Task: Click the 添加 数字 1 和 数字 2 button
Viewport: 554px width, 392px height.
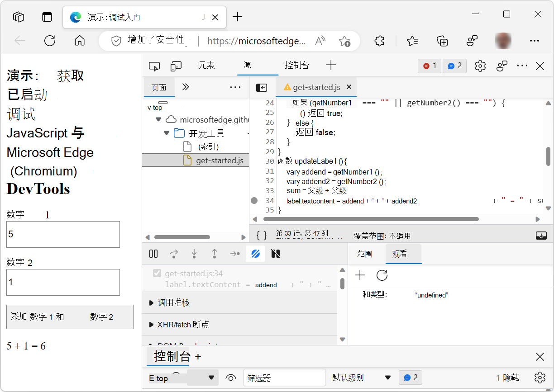Action: (x=70, y=317)
